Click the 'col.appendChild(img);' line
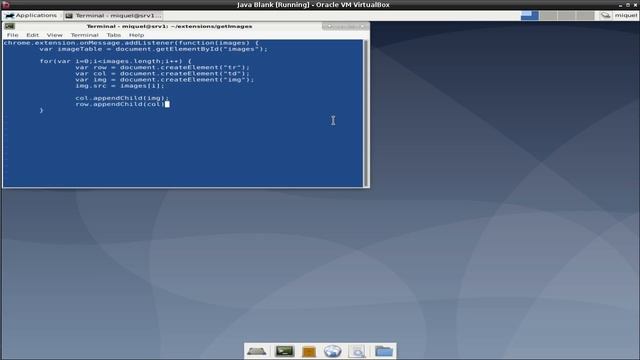The image size is (640, 360). click(122, 98)
